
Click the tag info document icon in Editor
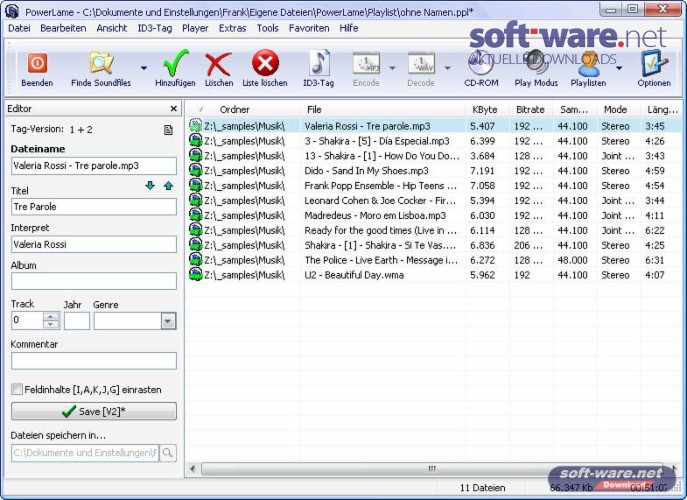168,130
